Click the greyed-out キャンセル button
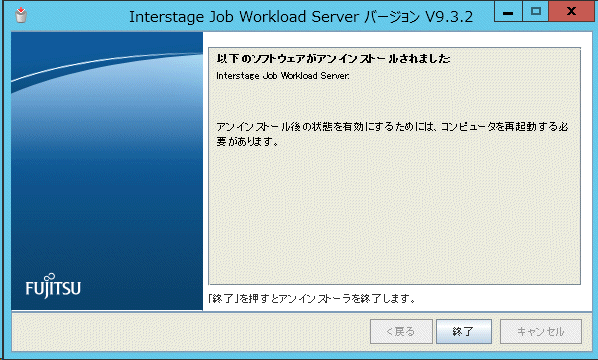The width and height of the screenshot is (598, 360). tap(541, 331)
